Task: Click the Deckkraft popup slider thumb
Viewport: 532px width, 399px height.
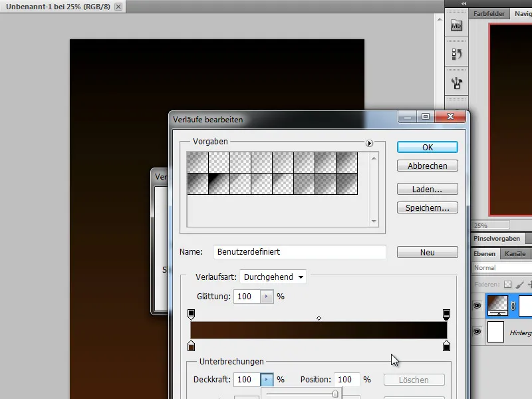Action: coord(335,394)
